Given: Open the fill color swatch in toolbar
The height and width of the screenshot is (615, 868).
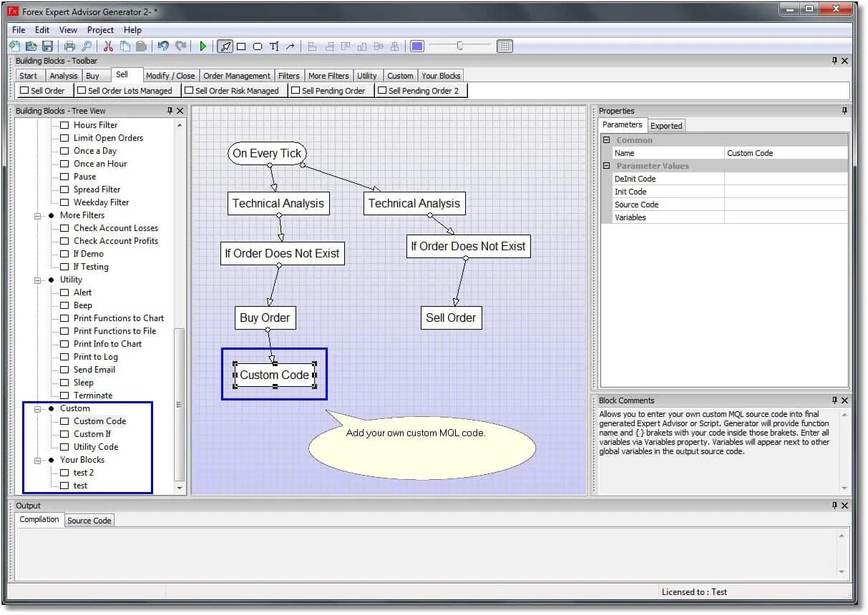Looking at the screenshot, I should (417, 46).
